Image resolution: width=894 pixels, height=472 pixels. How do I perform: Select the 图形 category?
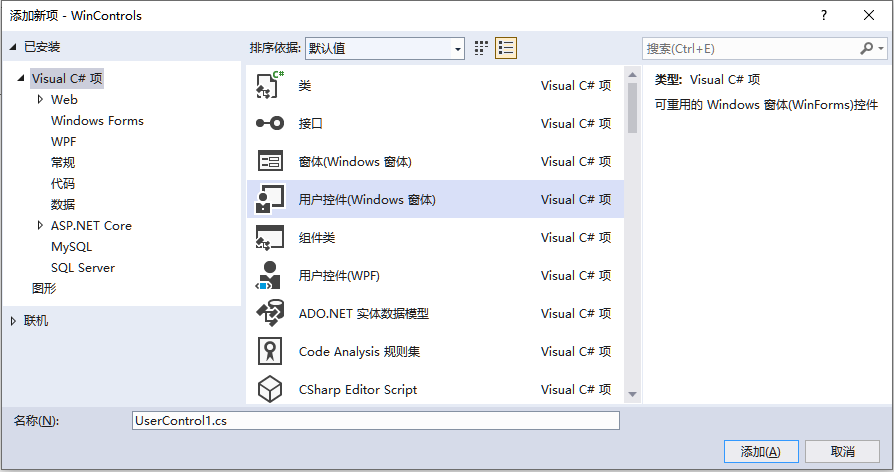[44, 288]
